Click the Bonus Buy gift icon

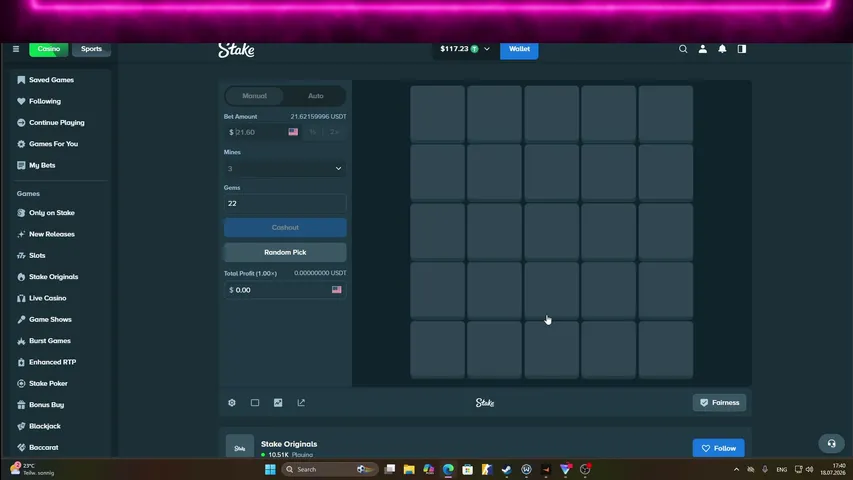tap(21, 405)
